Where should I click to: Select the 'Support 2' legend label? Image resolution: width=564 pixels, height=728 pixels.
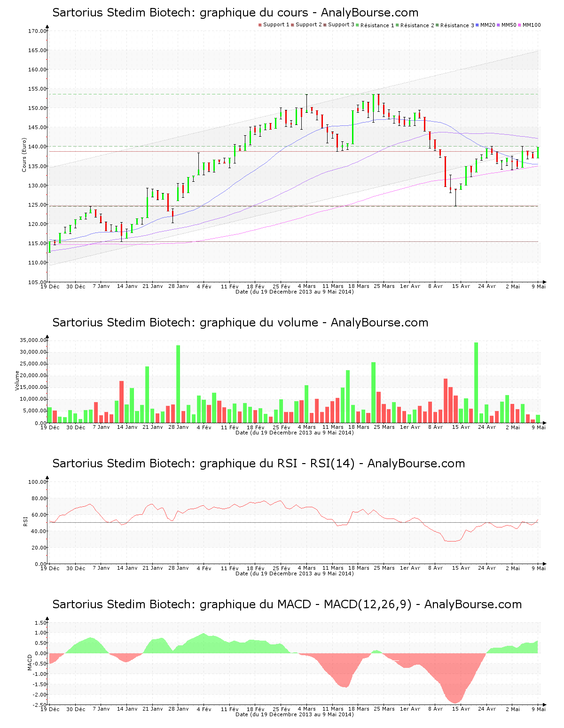[309, 25]
